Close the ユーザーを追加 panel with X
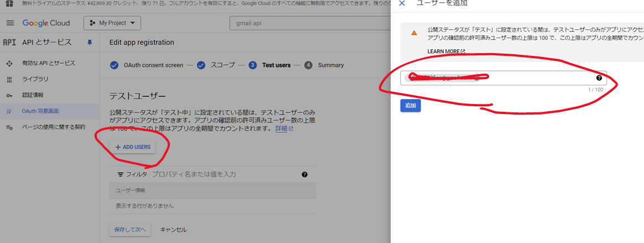This screenshot has height=243, width=644. pyautogui.click(x=402, y=3)
